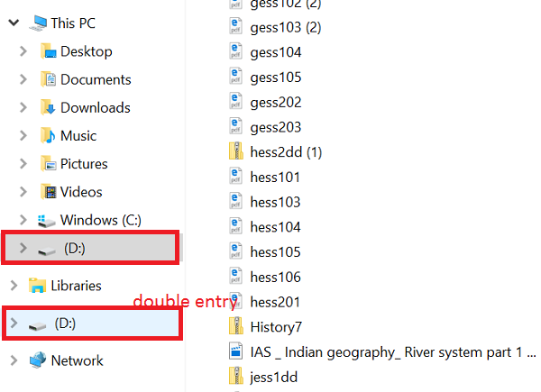Click the PDF icon of gess203
The width and height of the screenshot is (541, 392).
(235, 126)
